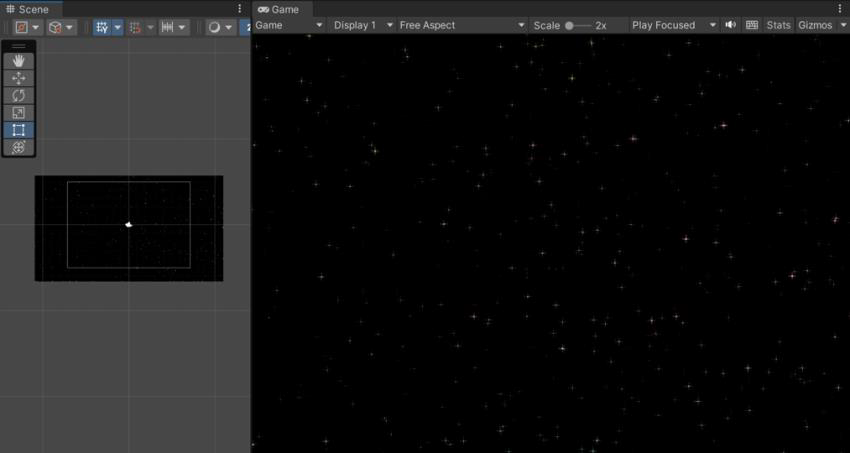
Task: Open the Free Aspect dropdown
Action: [462, 25]
